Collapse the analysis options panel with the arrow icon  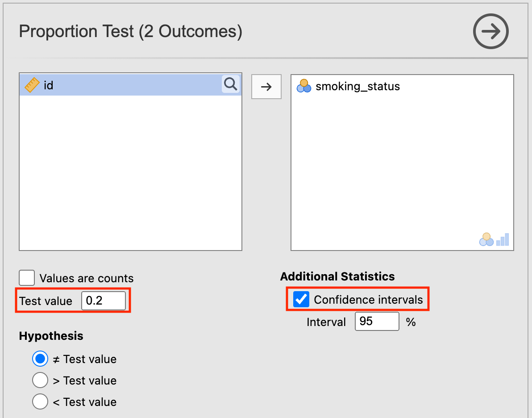point(490,31)
